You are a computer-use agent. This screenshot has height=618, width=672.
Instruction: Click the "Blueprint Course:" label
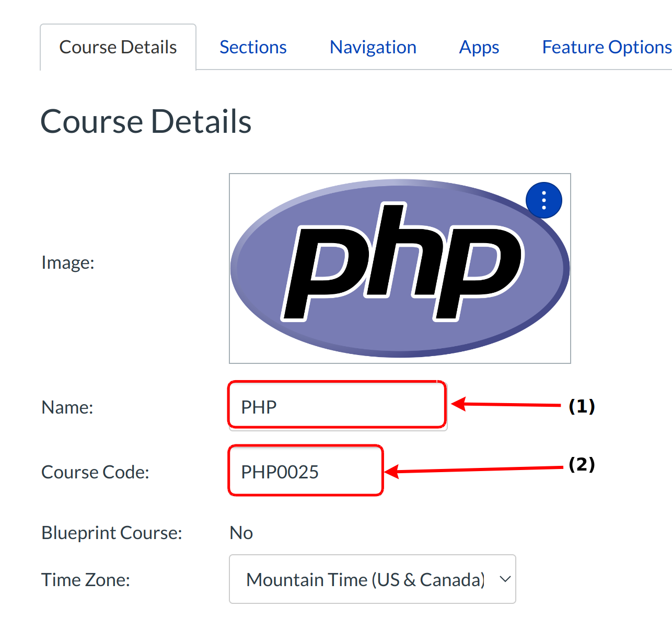[111, 533]
